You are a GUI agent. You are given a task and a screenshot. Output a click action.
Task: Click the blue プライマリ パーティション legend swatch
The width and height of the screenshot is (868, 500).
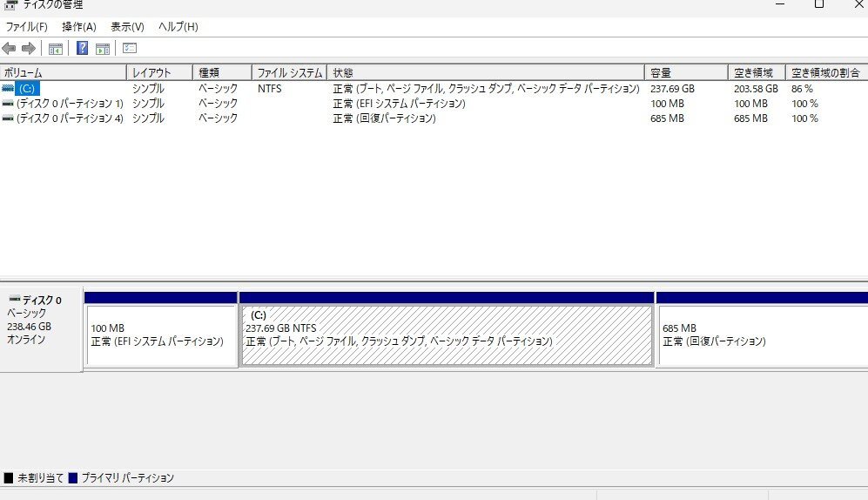click(72, 478)
